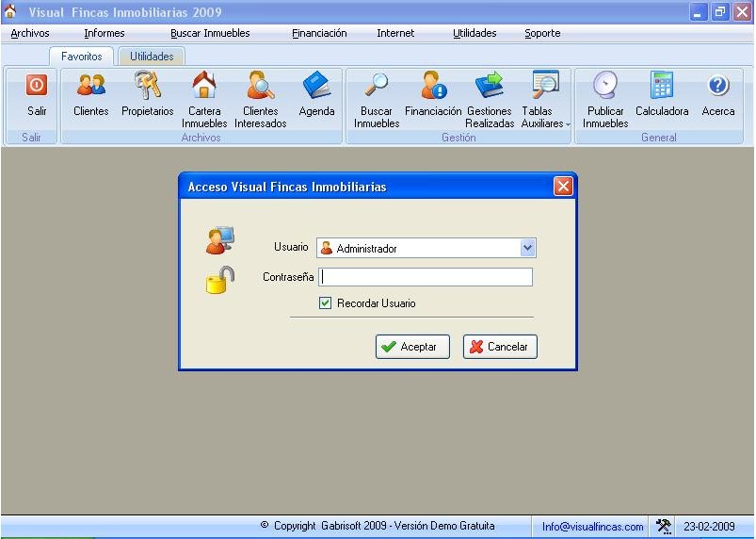This screenshot has width=756, height=539.
Task: Click Buscar Inmuebles magnifier icon
Action: tap(376, 85)
